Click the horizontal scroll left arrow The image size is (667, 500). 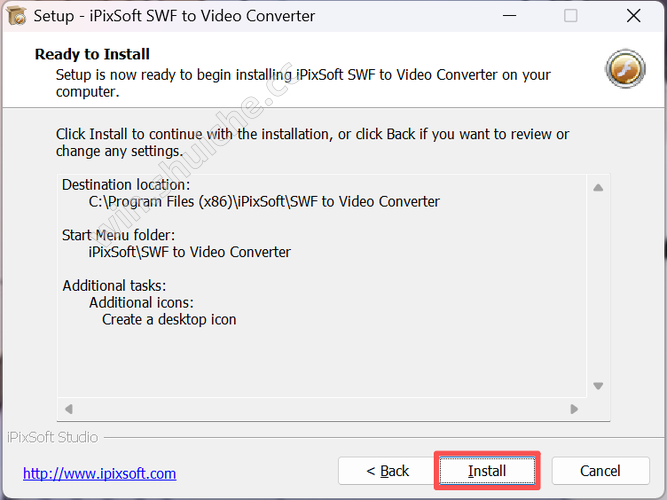coord(69,409)
